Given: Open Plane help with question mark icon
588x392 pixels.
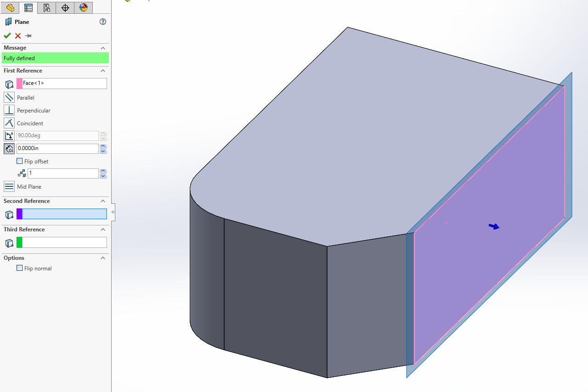Looking at the screenshot, I should pos(103,22).
